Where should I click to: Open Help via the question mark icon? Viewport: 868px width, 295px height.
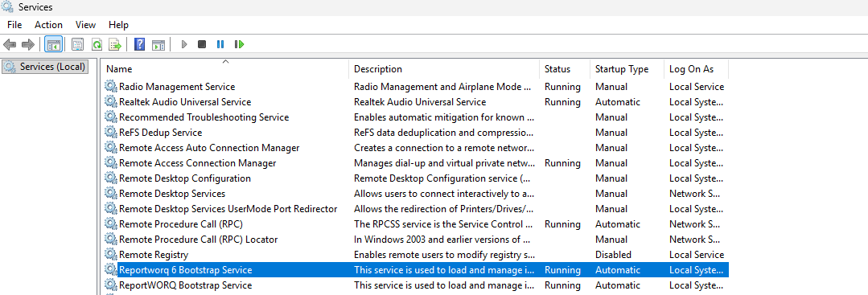click(139, 44)
